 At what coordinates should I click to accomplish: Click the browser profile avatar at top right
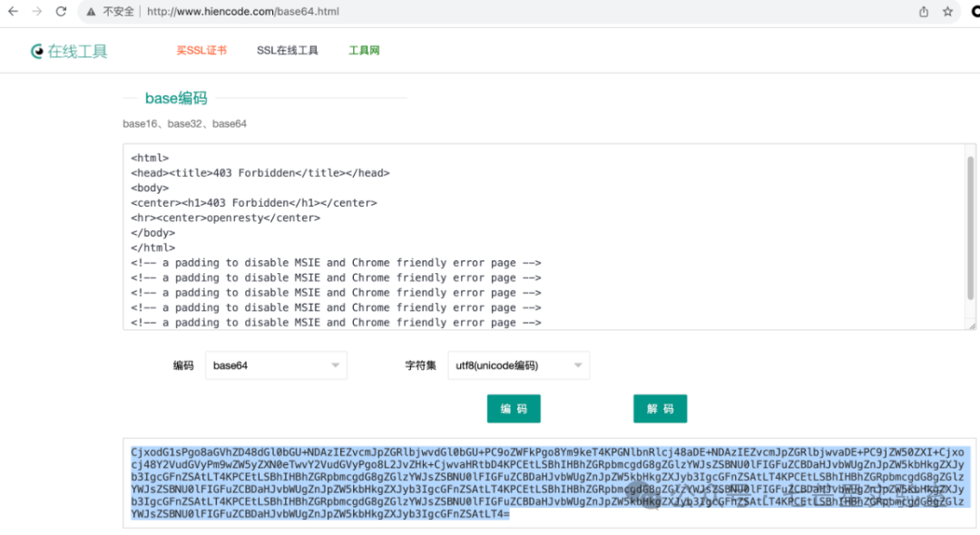pos(975,13)
